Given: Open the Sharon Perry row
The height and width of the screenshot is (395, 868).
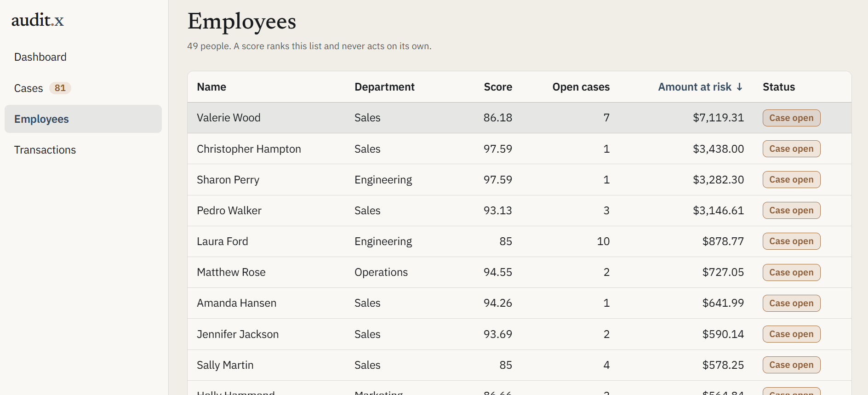Looking at the screenshot, I should 520,179.
